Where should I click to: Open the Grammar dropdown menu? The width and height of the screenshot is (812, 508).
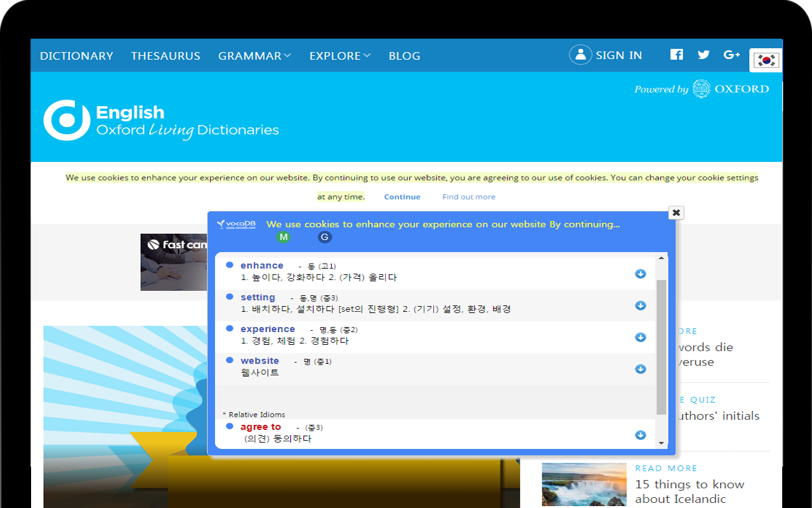(254, 56)
